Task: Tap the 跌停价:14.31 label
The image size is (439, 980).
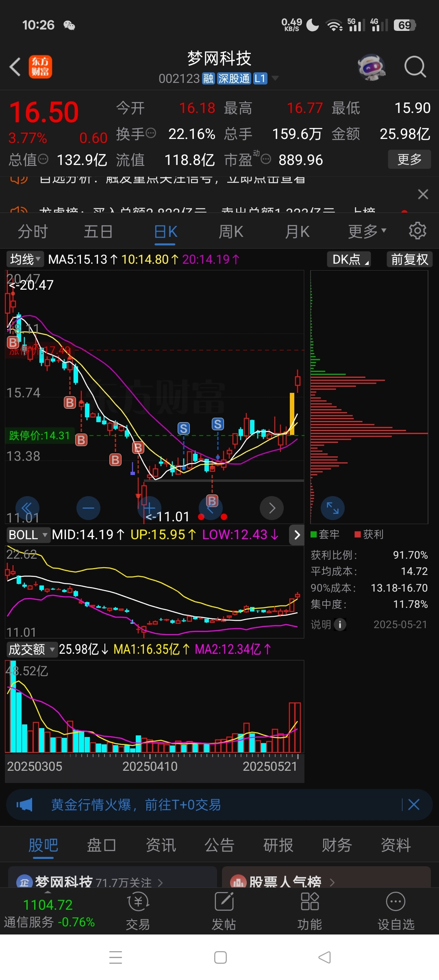Action: (x=39, y=436)
